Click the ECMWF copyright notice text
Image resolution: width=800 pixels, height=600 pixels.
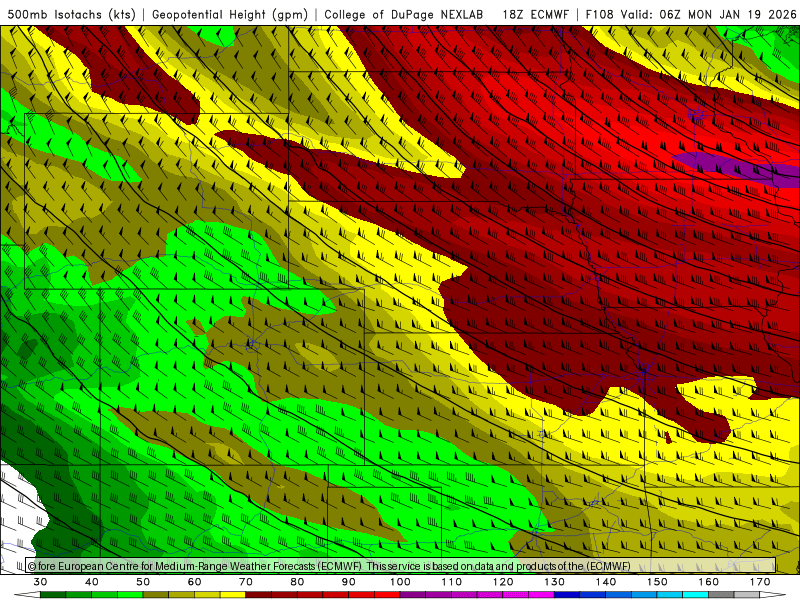[329, 566]
